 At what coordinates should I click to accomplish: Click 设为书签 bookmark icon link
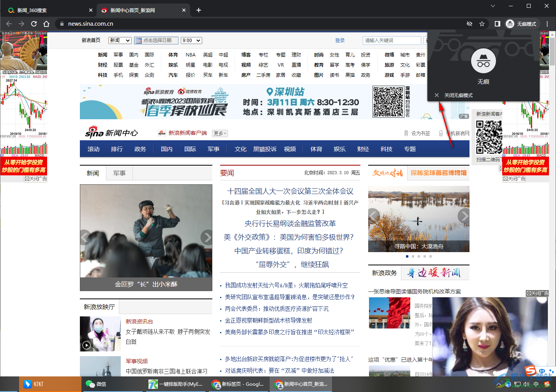click(417, 133)
